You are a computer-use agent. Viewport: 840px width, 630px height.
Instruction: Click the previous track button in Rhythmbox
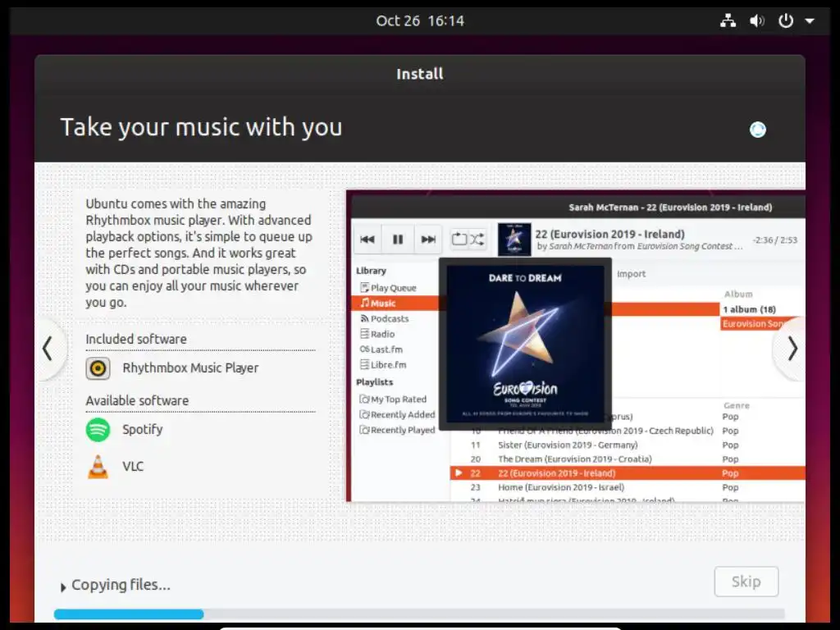(367, 240)
